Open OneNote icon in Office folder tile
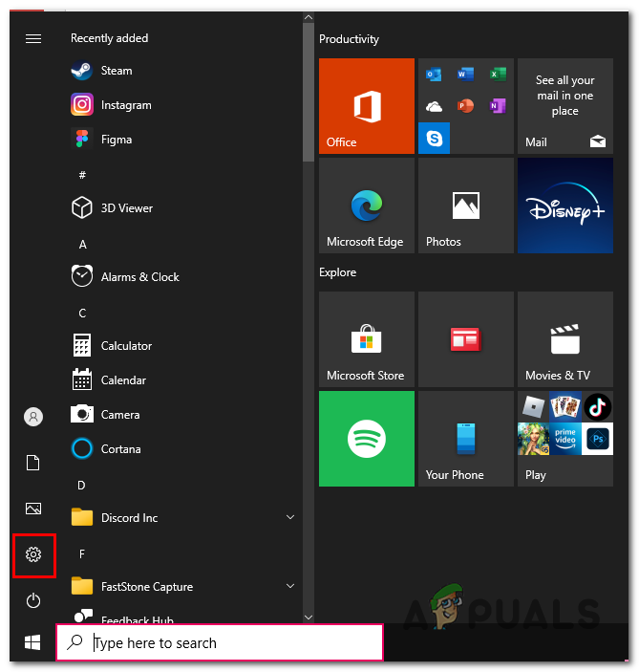The width and height of the screenshot is (639, 672). pos(498,106)
